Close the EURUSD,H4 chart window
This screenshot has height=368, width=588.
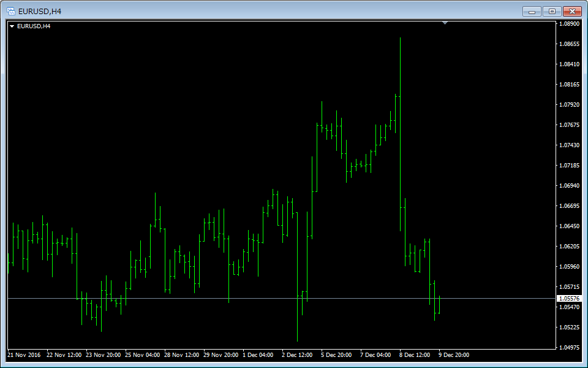pyautogui.click(x=572, y=12)
